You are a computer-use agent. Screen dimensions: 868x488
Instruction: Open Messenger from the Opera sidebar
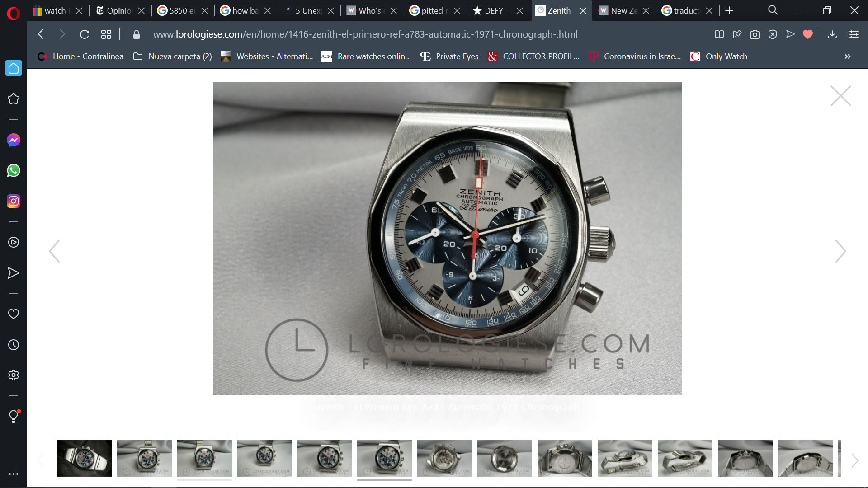pos(14,141)
